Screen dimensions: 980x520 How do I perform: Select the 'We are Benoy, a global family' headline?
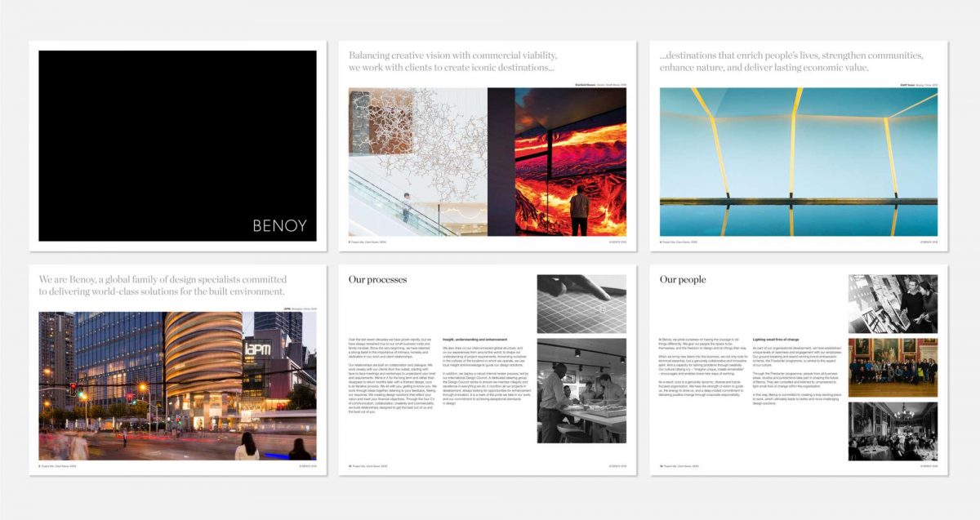click(162, 285)
